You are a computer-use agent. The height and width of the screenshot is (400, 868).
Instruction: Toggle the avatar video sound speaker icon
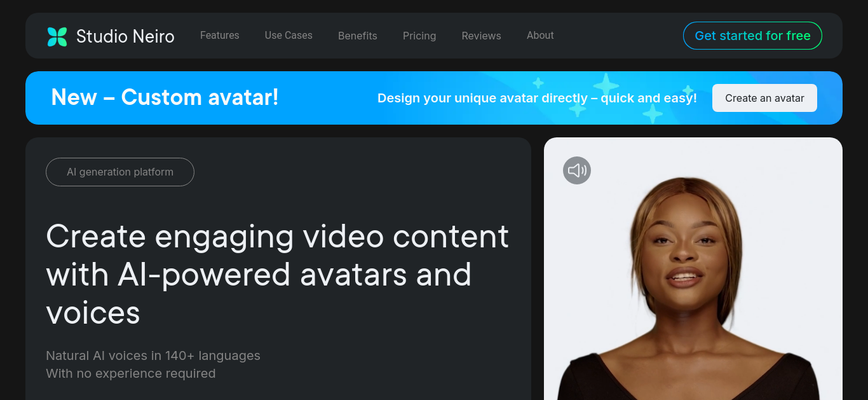coord(577,170)
